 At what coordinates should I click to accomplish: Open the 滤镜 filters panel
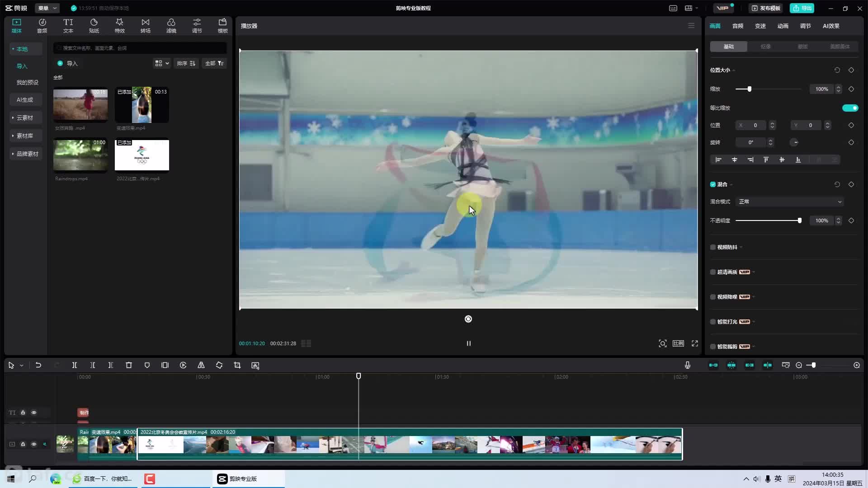pos(171,26)
